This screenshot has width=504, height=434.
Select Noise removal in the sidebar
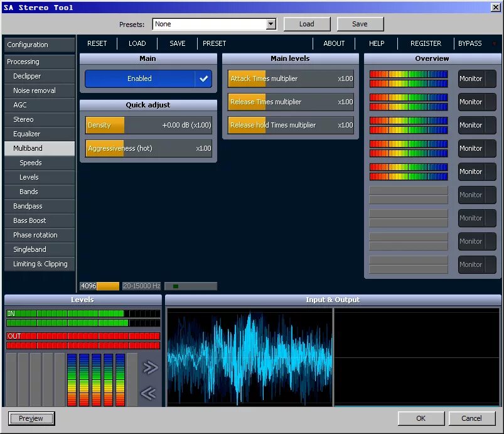(x=40, y=90)
